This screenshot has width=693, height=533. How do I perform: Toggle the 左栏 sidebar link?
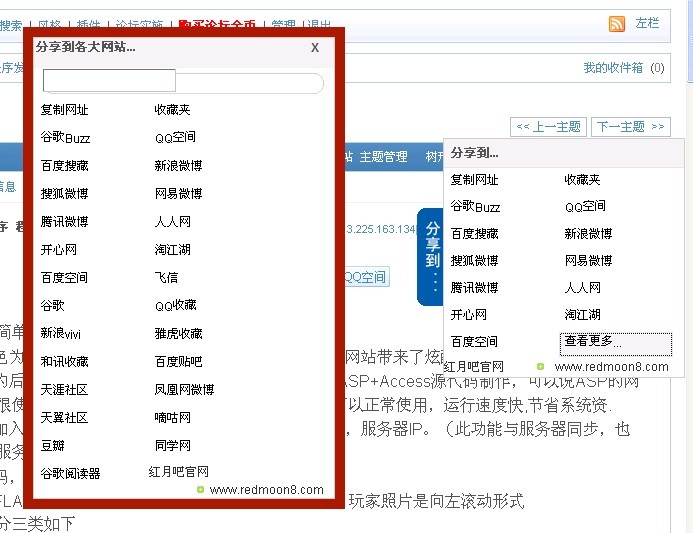tap(647, 23)
